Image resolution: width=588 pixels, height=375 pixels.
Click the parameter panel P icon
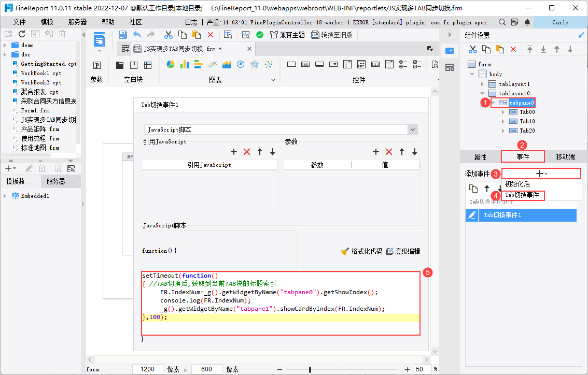97,65
